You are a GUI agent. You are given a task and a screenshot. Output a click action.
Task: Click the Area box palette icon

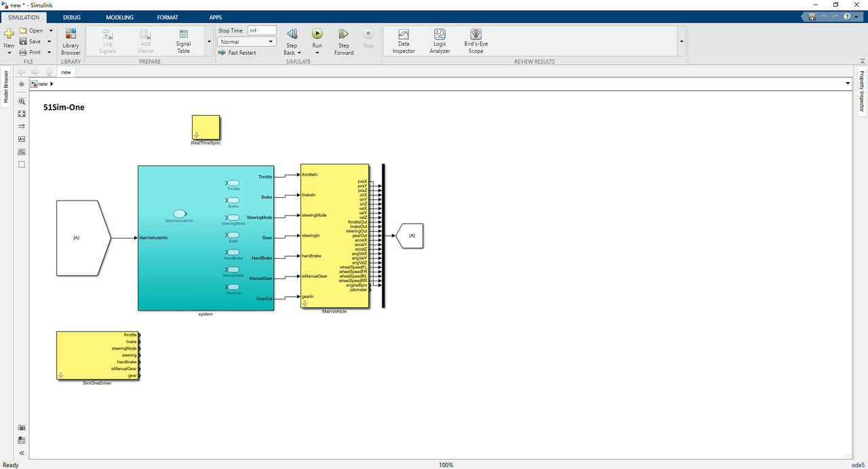(22, 164)
